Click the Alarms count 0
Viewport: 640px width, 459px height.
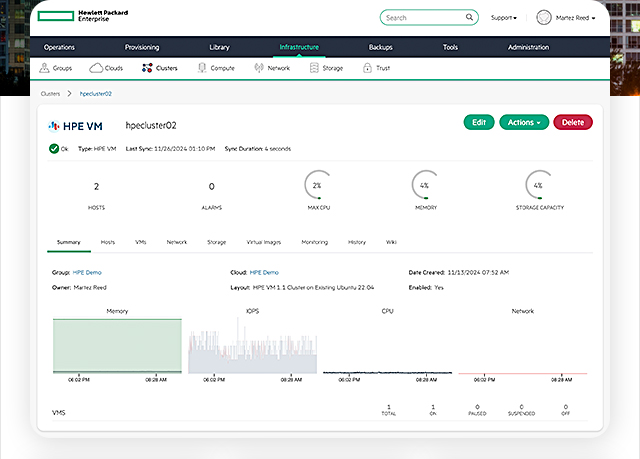click(x=211, y=186)
